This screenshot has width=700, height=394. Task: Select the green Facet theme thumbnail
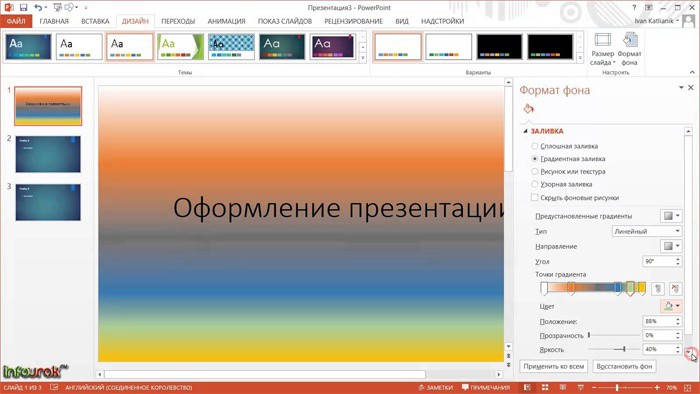(x=180, y=47)
